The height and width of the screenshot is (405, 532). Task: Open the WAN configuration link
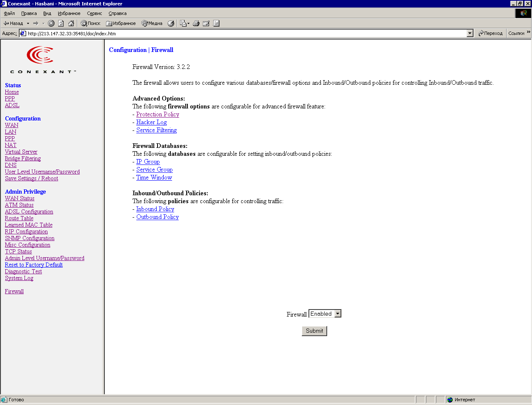coord(12,125)
